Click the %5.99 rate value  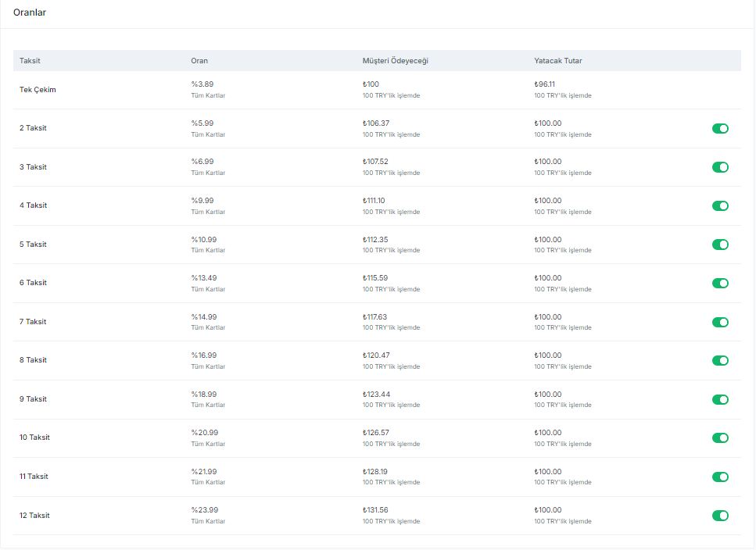click(x=202, y=123)
